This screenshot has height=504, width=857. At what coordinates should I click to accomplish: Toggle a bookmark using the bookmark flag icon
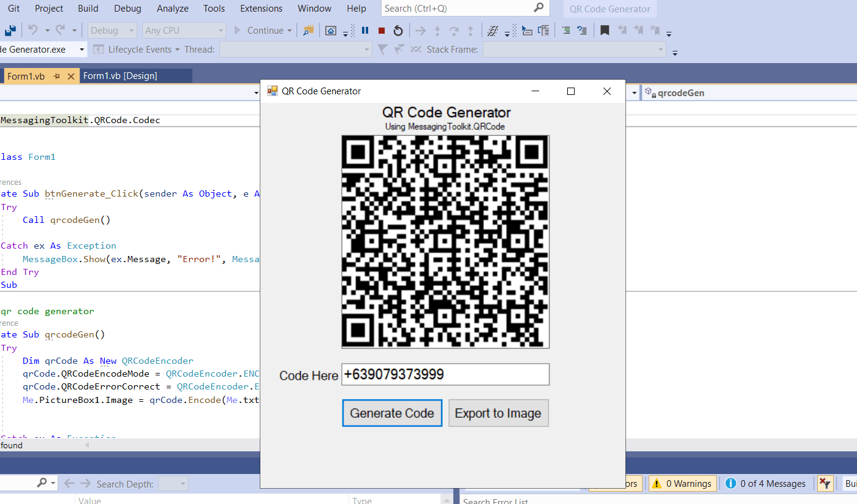point(605,30)
